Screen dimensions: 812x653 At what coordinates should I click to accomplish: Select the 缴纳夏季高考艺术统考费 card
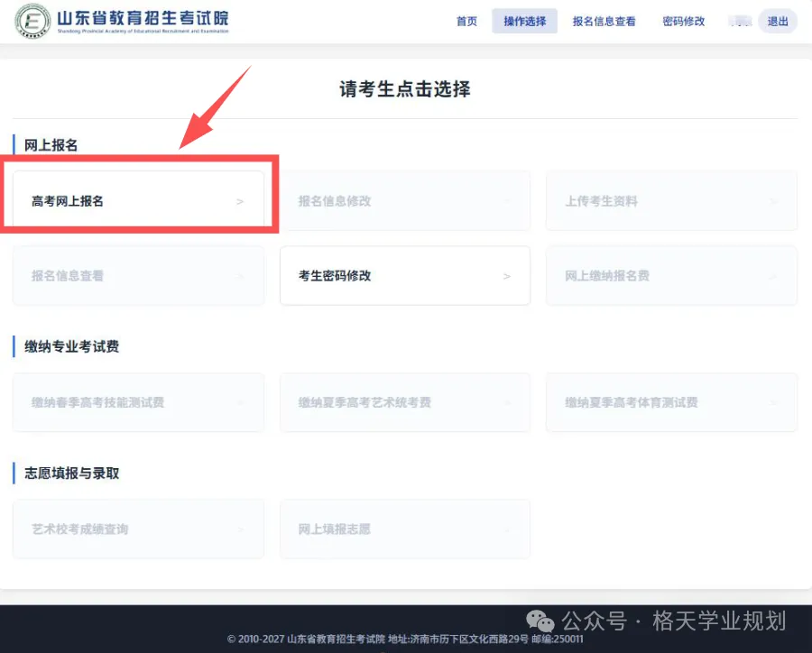[405, 402]
